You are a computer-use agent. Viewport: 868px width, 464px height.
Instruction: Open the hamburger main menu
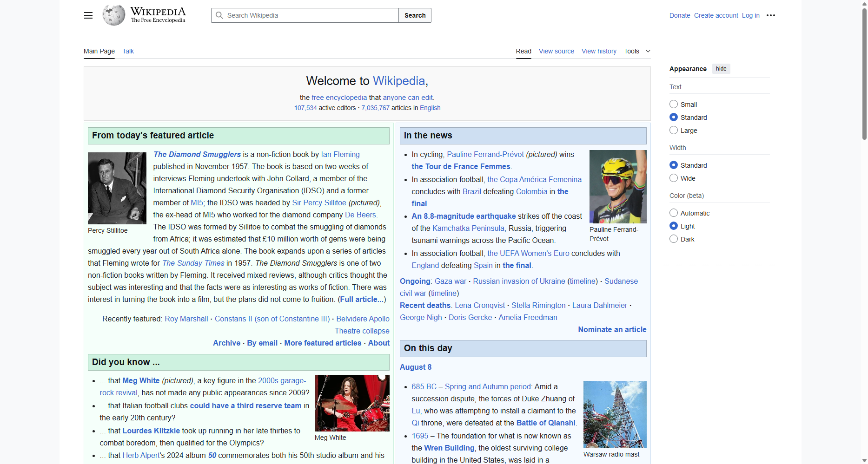click(88, 15)
